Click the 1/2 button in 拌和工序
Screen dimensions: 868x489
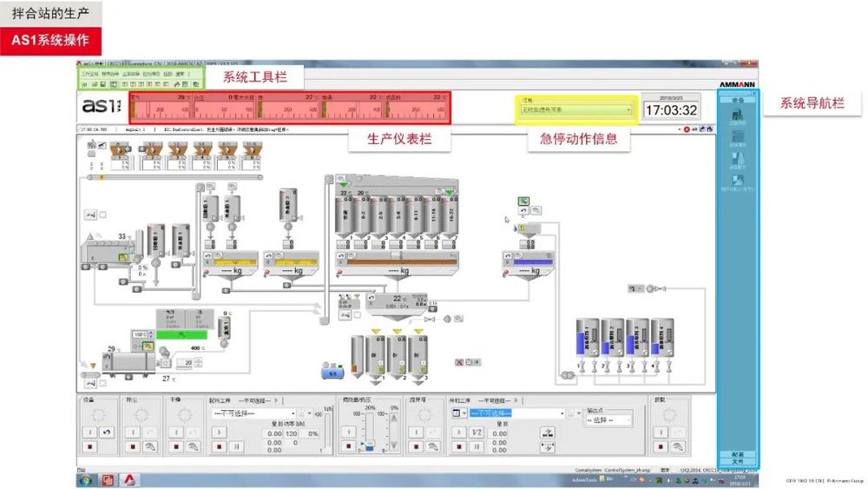point(476,433)
